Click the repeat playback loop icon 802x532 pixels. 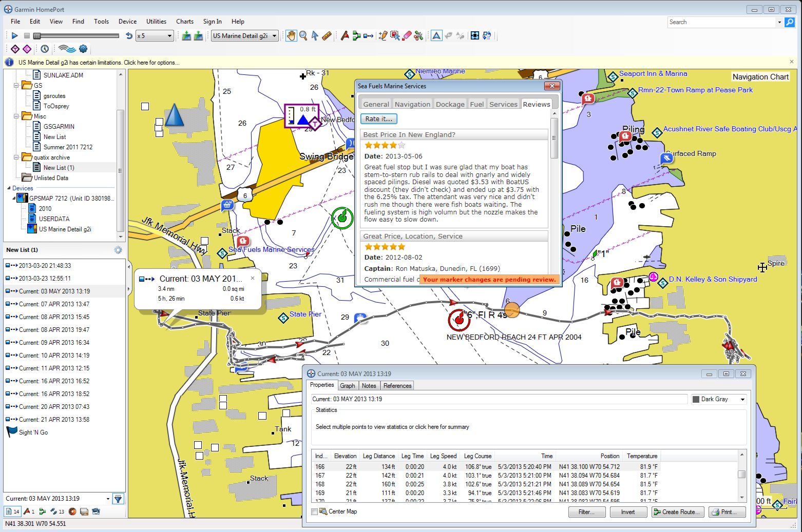[x=129, y=36]
